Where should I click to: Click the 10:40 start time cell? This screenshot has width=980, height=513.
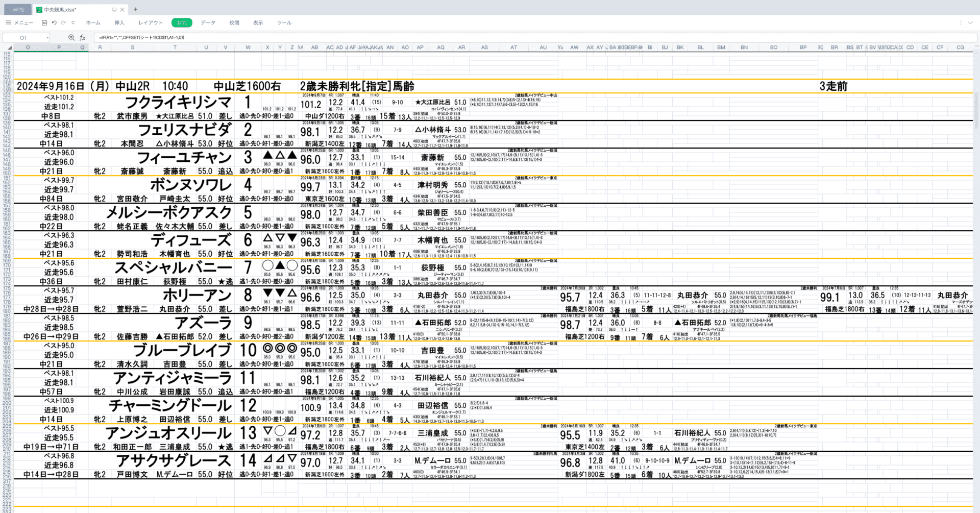[x=175, y=86]
